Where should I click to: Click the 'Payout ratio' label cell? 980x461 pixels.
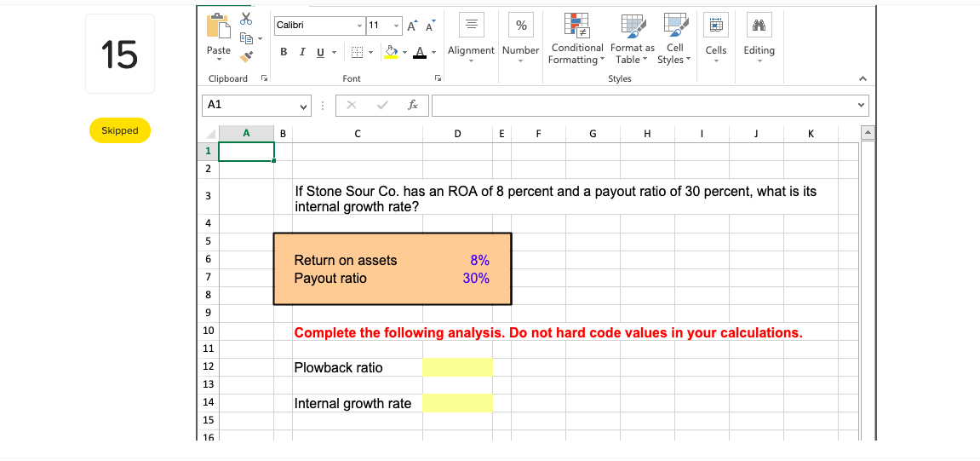click(330, 279)
